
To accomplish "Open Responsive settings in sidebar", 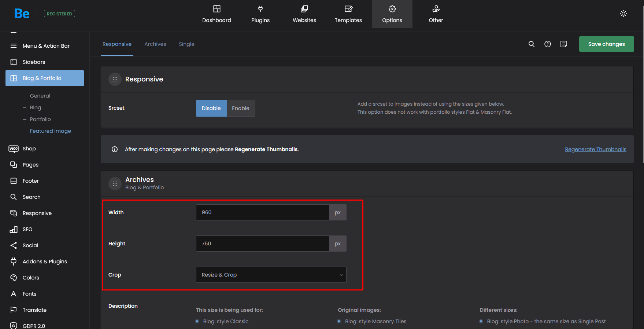I will (37, 213).
